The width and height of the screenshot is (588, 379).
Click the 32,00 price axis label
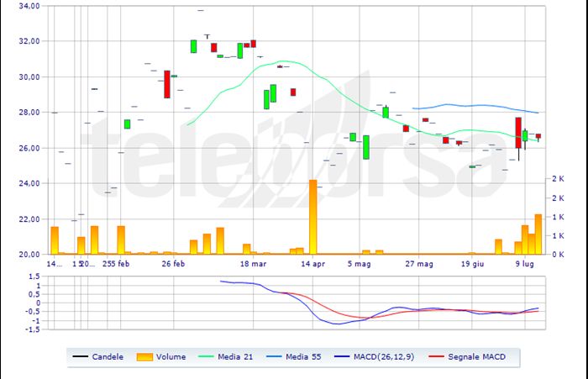click(29, 41)
